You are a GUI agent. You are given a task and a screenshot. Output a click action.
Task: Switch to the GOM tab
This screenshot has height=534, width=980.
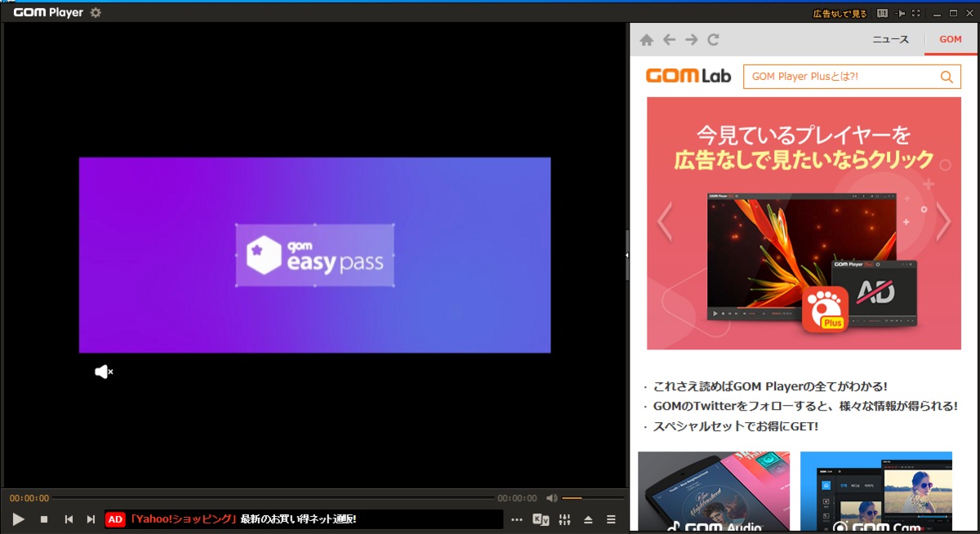coord(951,39)
